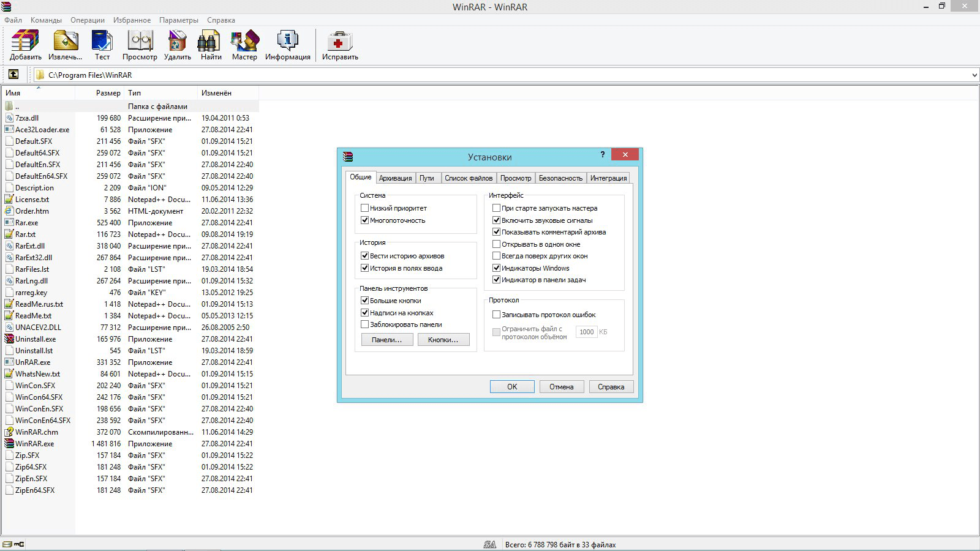This screenshot has width=980, height=551.
Task: Open the address bar path dropdown
Action: [973, 74]
